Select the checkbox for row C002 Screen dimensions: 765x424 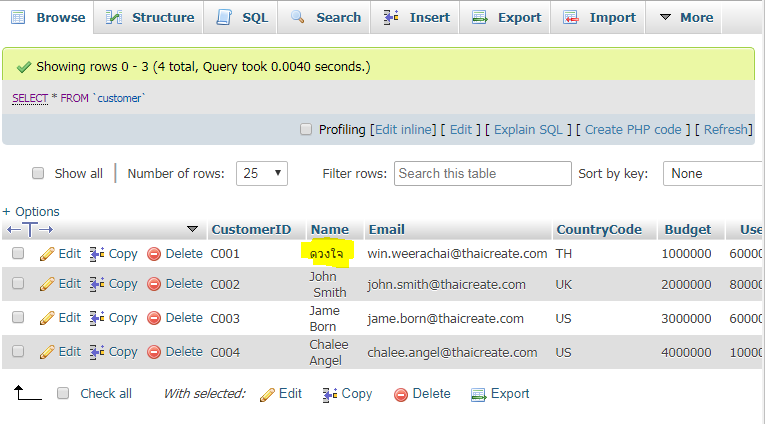tap(17, 284)
